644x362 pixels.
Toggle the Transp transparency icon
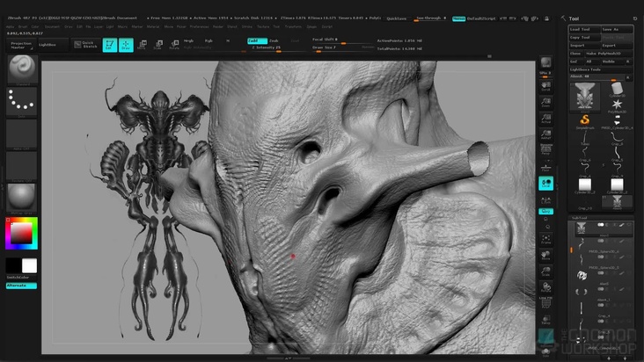pyautogui.click(x=545, y=319)
